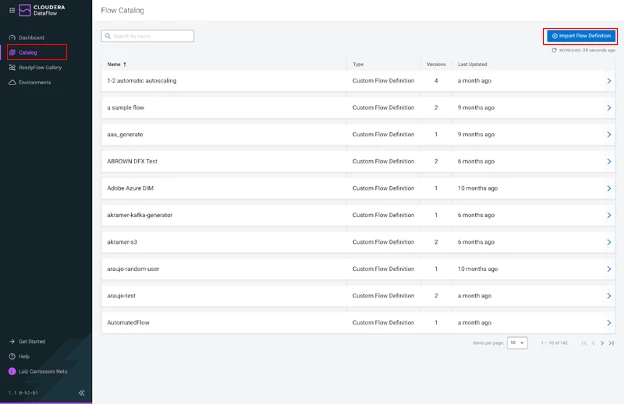The image size is (624, 404).
Task: Open the app grid menu icon
Action: click(12, 10)
